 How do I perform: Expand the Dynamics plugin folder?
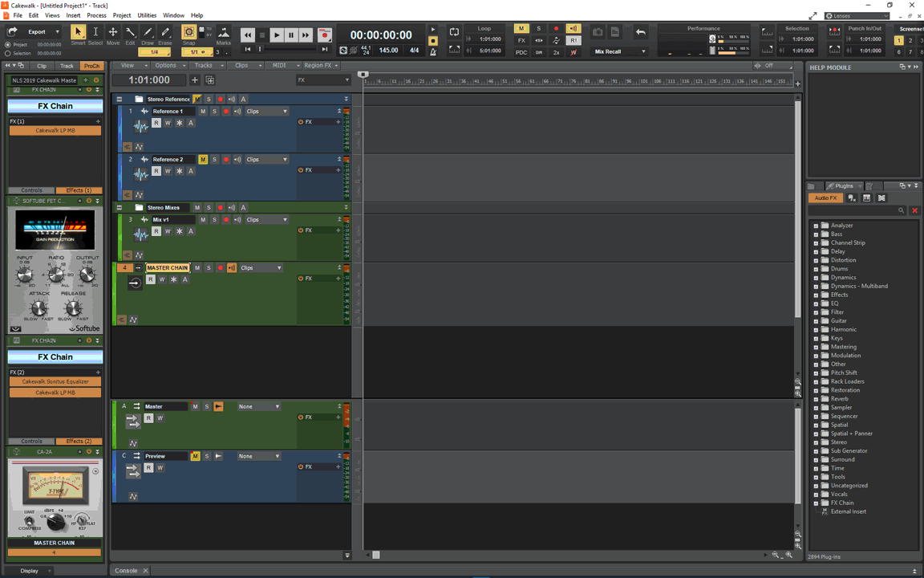point(817,278)
